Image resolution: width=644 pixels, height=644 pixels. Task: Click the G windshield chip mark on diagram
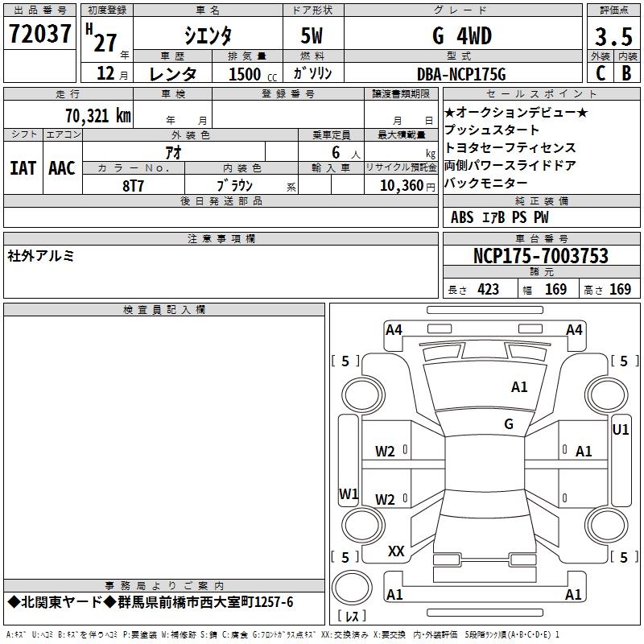click(x=509, y=423)
